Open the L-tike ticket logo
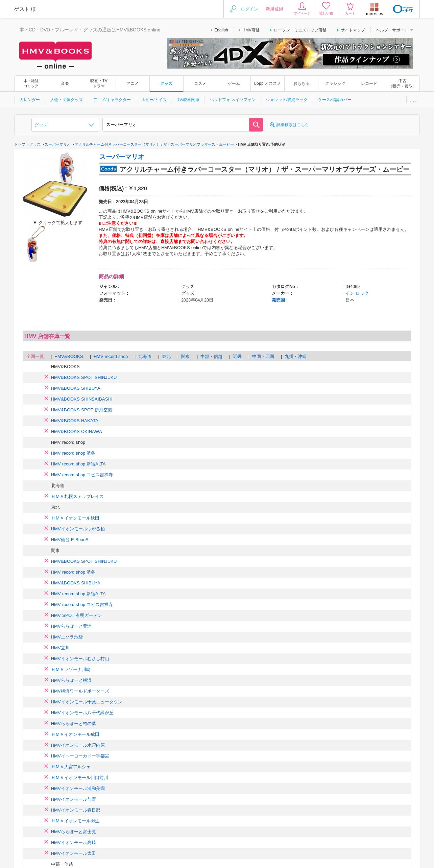Image resolution: width=434 pixels, height=868 pixels. [x=403, y=9]
